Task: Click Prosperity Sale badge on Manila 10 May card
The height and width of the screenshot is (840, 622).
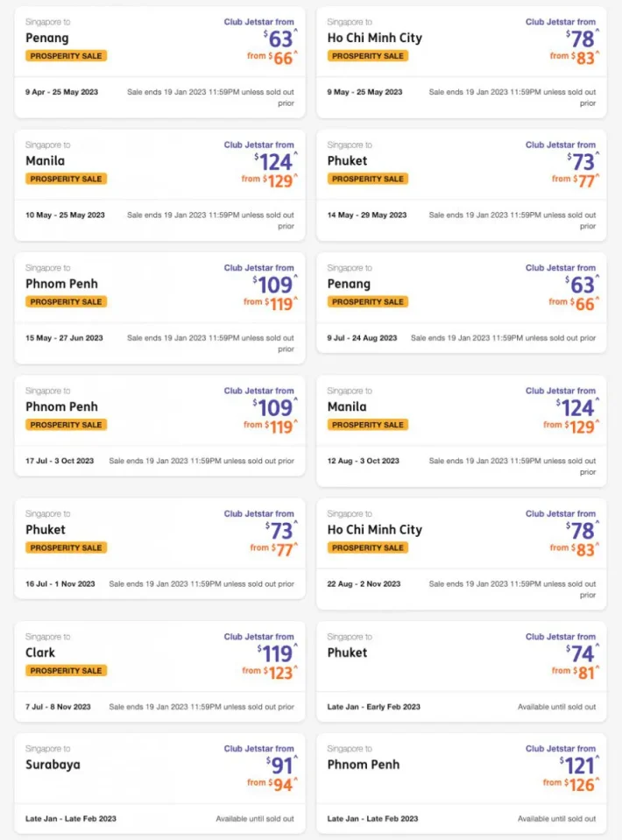Action: click(66, 179)
